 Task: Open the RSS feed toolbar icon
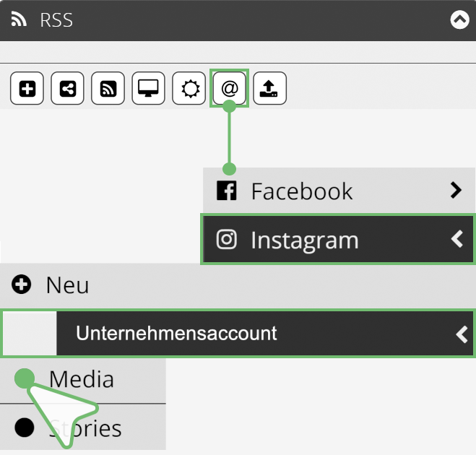108,89
